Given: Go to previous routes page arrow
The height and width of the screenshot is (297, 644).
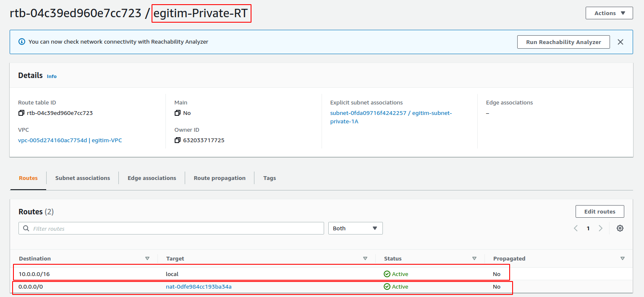Looking at the screenshot, I should (576, 228).
